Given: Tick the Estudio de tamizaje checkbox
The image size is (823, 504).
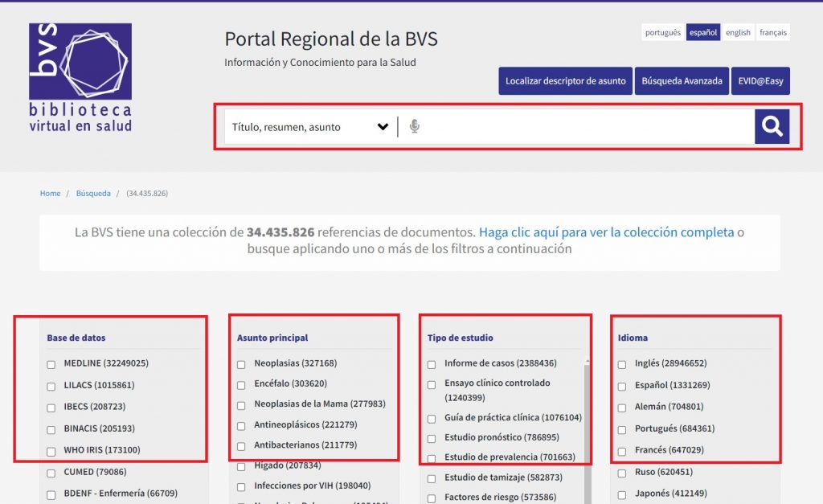Looking at the screenshot, I should pyautogui.click(x=432, y=479).
